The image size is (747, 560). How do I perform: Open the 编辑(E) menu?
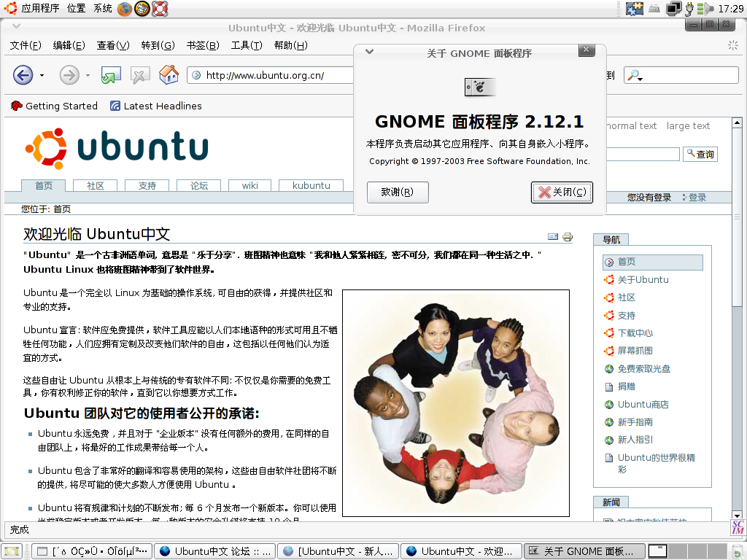click(x=69, y=45)
